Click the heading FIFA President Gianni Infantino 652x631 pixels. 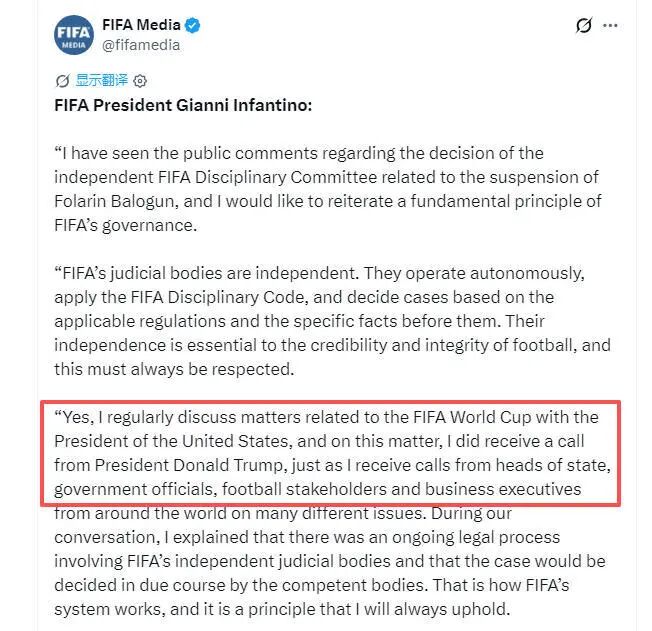click(x=183, y=105)
